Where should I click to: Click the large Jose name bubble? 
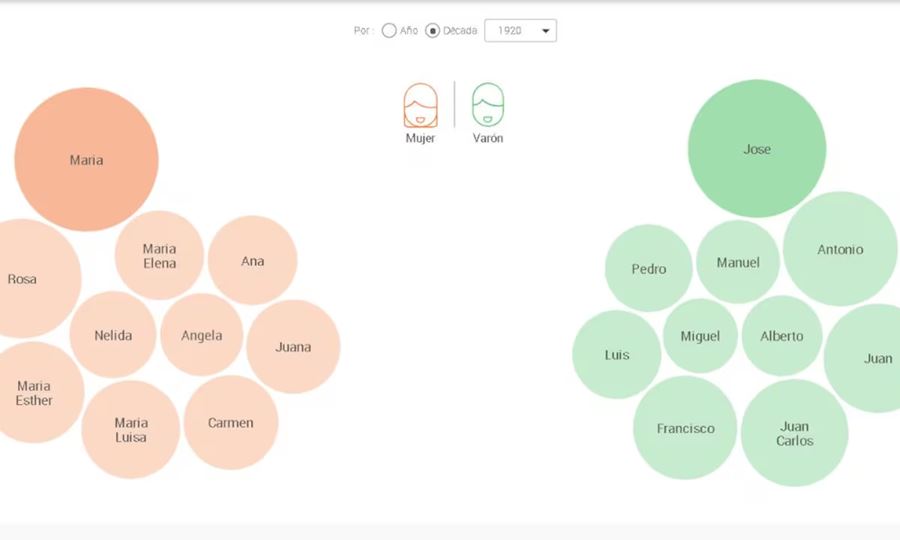point(757,149)
